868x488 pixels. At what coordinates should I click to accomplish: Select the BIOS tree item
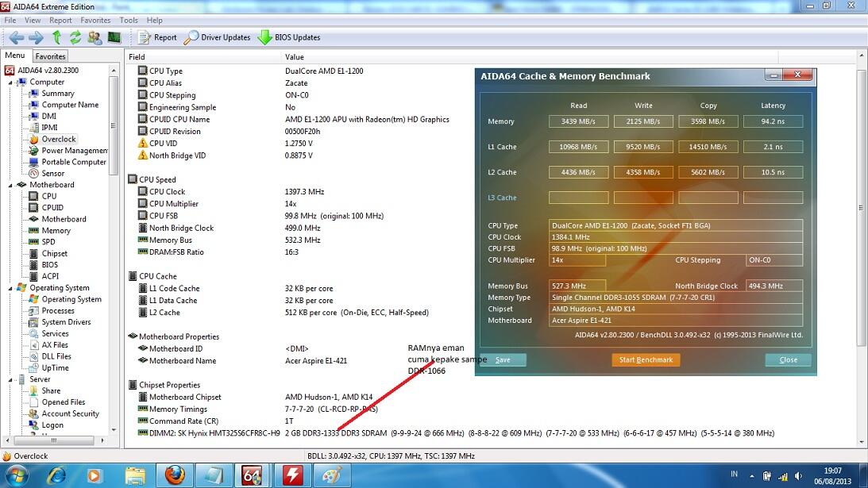pos(50,264)
